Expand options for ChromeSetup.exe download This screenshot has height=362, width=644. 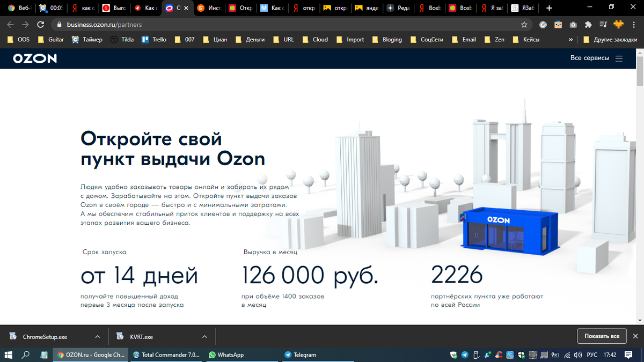click(97, 337)
